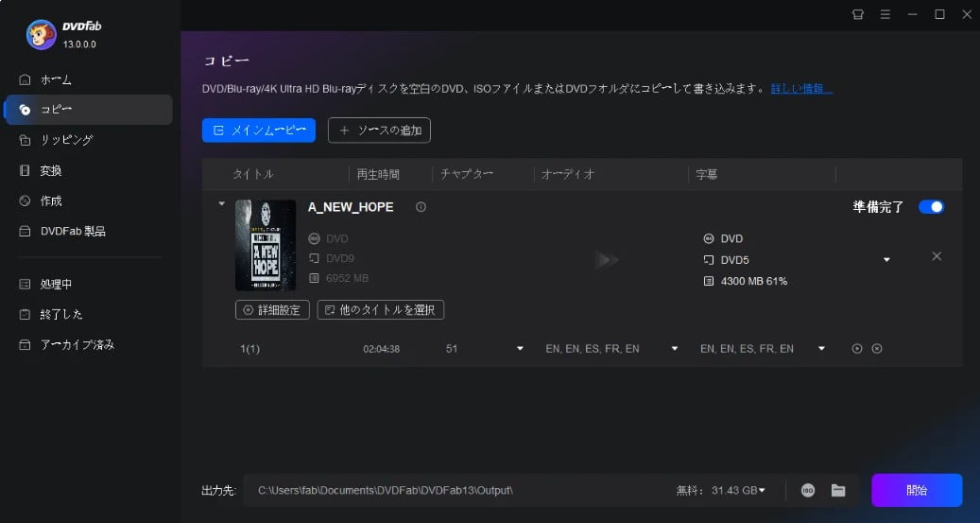Select ISO output icon
The image size is (980, 523).
pyautogui.click(x=808, y=491)
